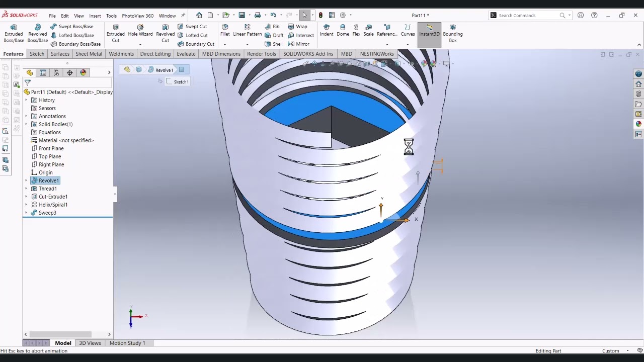644x362 pixels.
Task: Open the Appearances task pane icon
Action: point(638,124)
